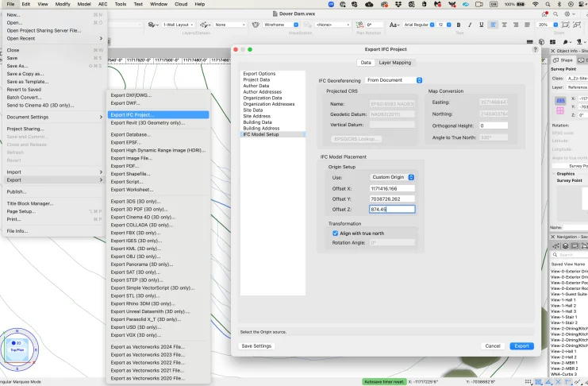
Task: Click the Offset Z input field
Action: coord(392,210)
